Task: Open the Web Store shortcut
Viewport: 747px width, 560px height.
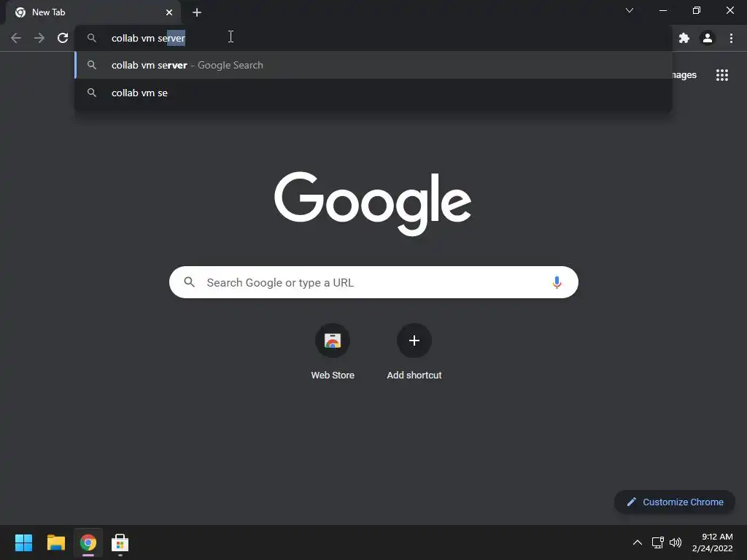Action: 333,351
